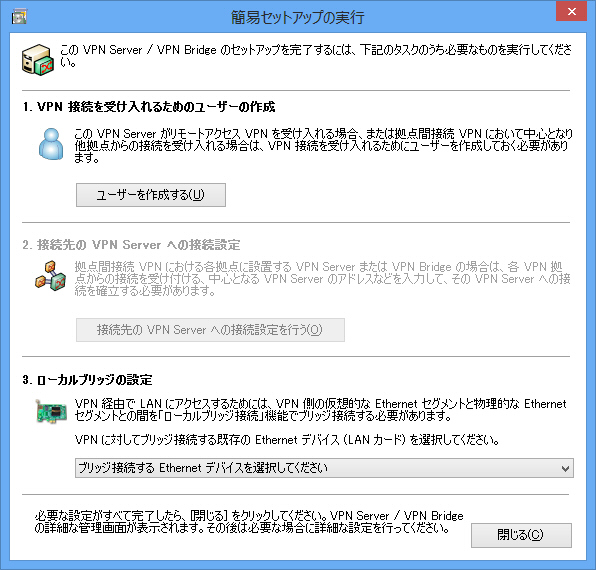Image resolution: width=596 pixels, height=570 pixels.
Task: Click the arrow on the Ethernet device dropdown
Action: tap(566, 468)
